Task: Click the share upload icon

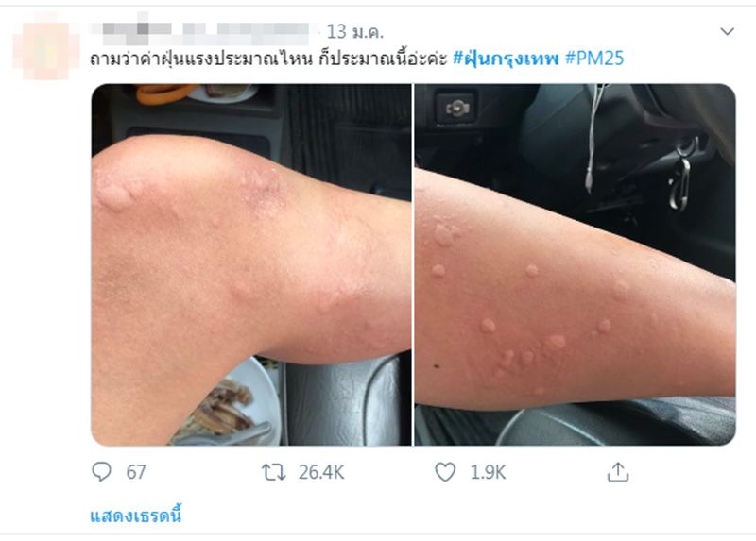Action: coord(618,472)
